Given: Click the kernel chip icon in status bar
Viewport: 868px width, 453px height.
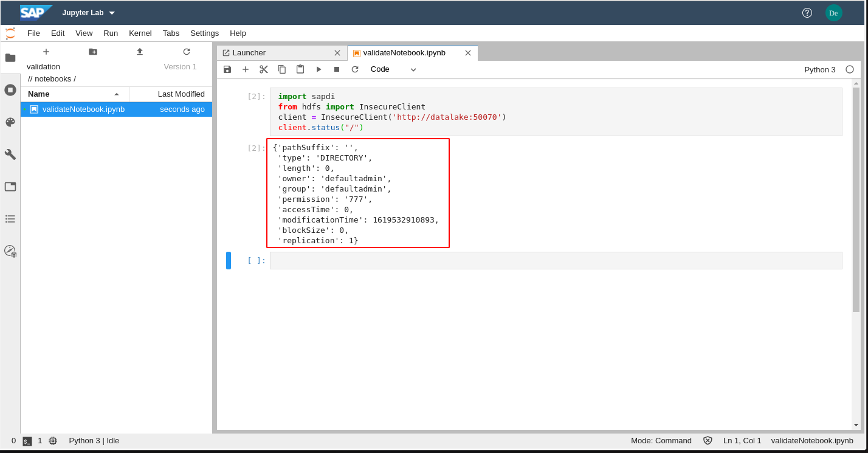Looking at the screenshot, I should [x=53, y=441].
